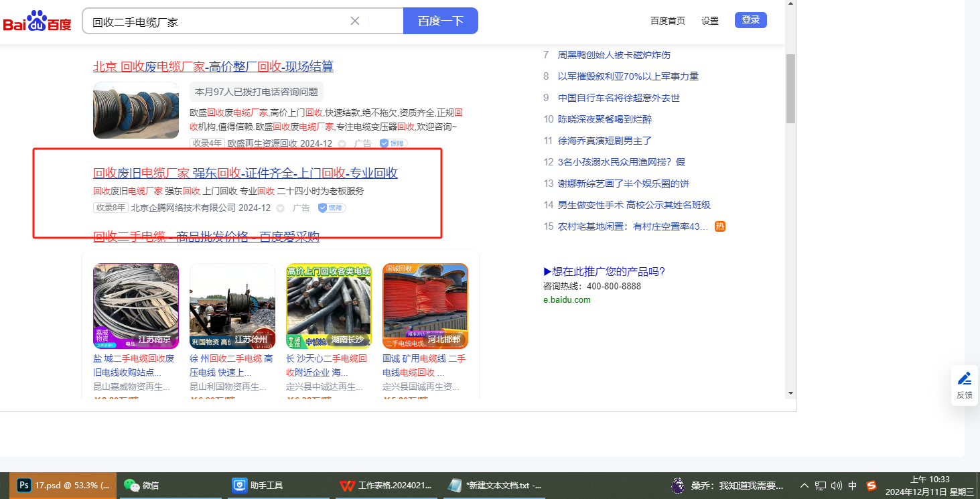Toggle the 中 input method indicator

tap(853, 486)
